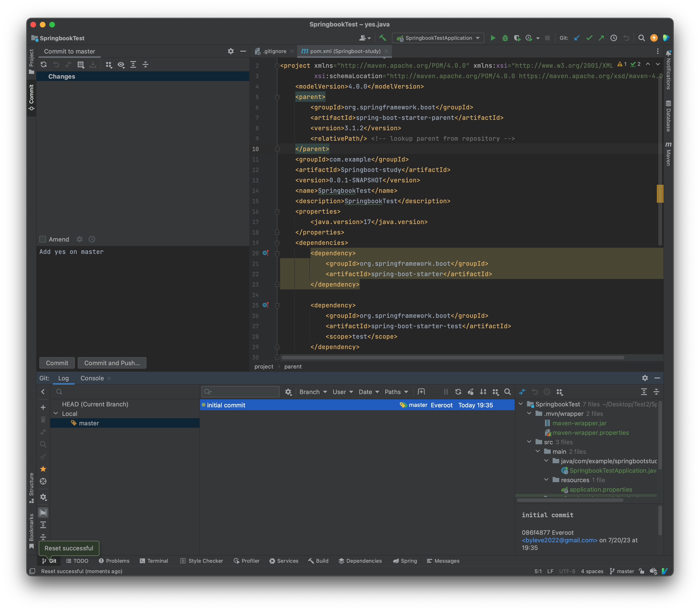Open the Date filter dropdown
Screen dimensions: 700x611
tap(369, 392)
